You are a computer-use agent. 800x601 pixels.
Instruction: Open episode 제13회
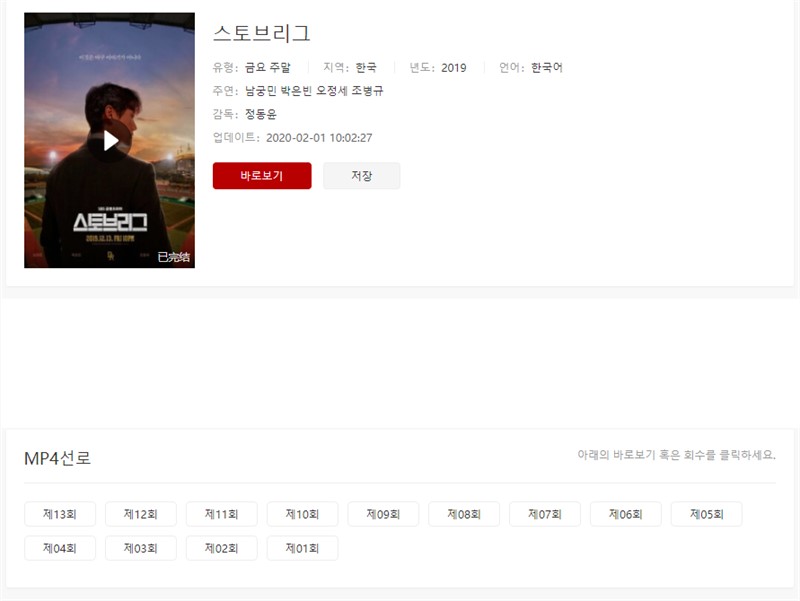(60, 514)
